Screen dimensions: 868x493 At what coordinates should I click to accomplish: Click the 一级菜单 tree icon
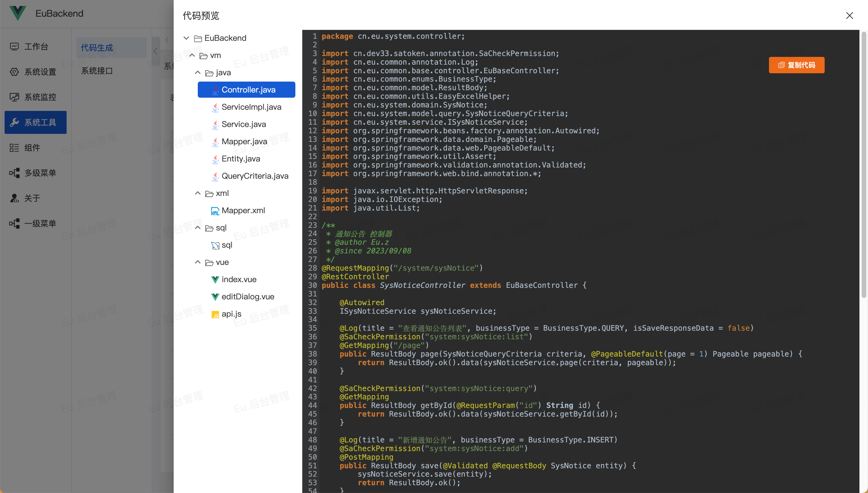(14, 224)
